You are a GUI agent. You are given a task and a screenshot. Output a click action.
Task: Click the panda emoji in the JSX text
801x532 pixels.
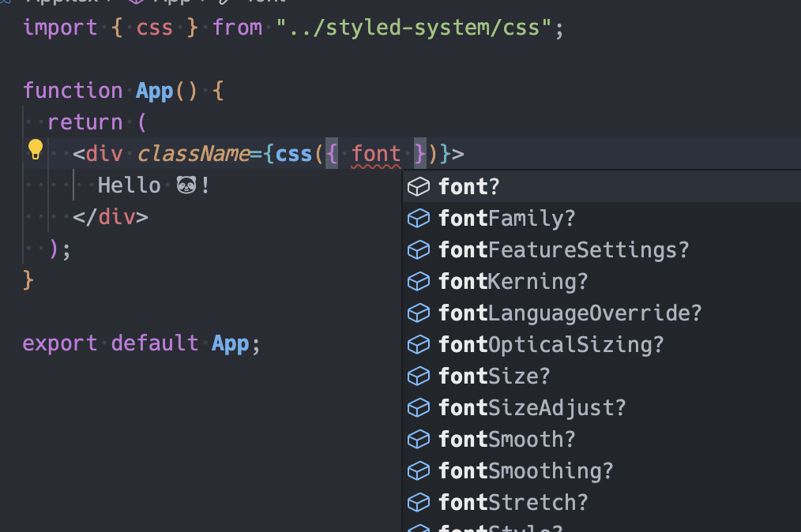[186, 185]
